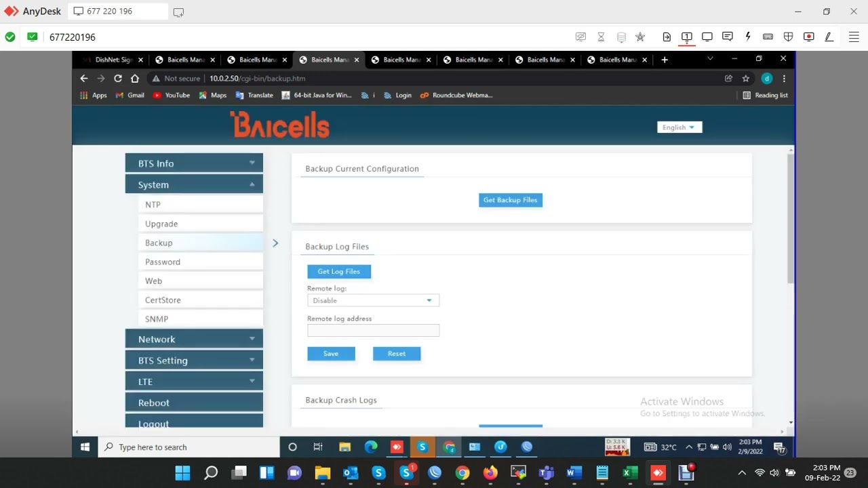Open AnyDesk permissions shield icon
This screenshot has height=488, width=868.
[788, 37]
